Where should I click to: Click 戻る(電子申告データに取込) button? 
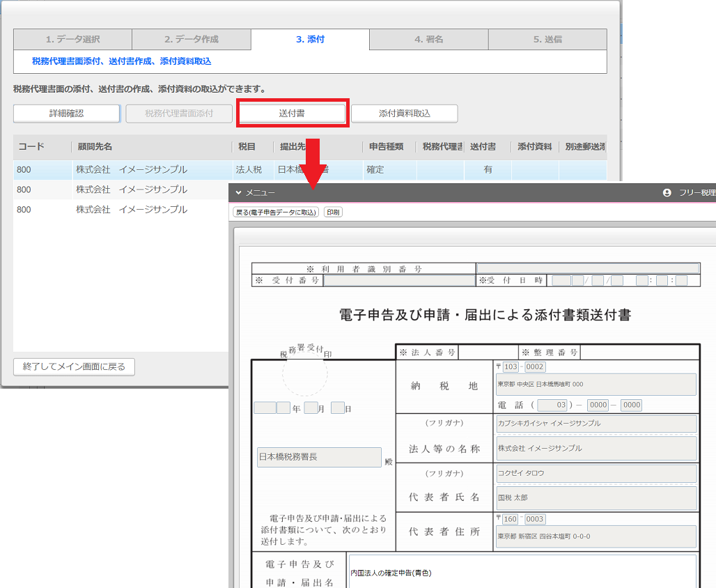276,212
